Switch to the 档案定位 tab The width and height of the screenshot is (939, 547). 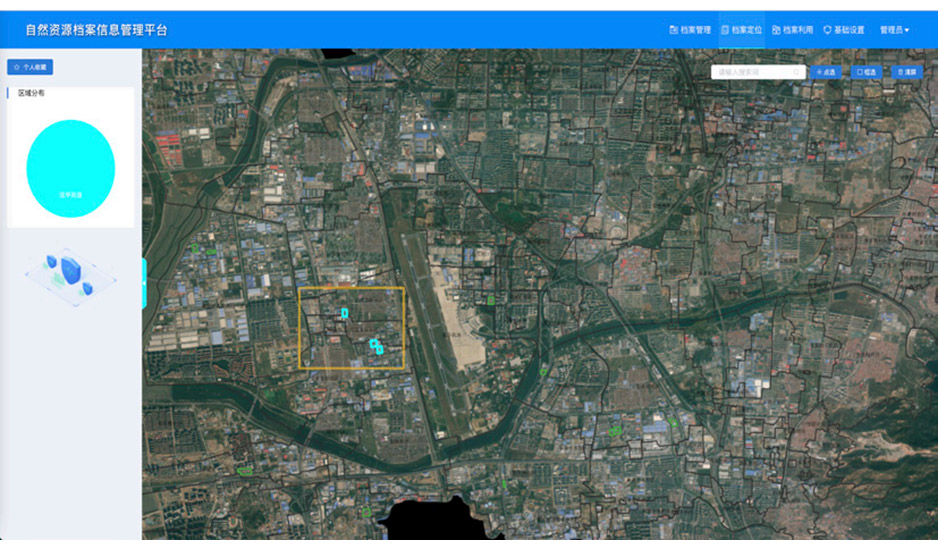pos(741,30)
